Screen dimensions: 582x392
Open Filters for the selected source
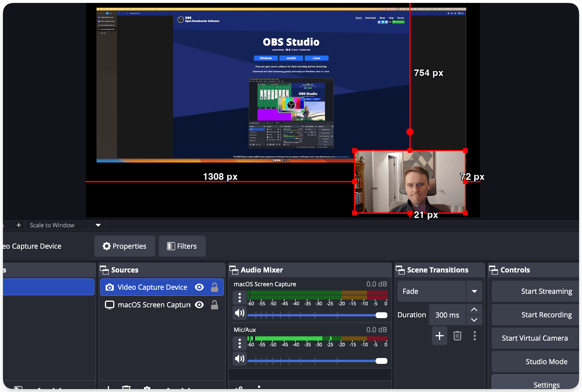pyautogui.click(x=182, y=246)
